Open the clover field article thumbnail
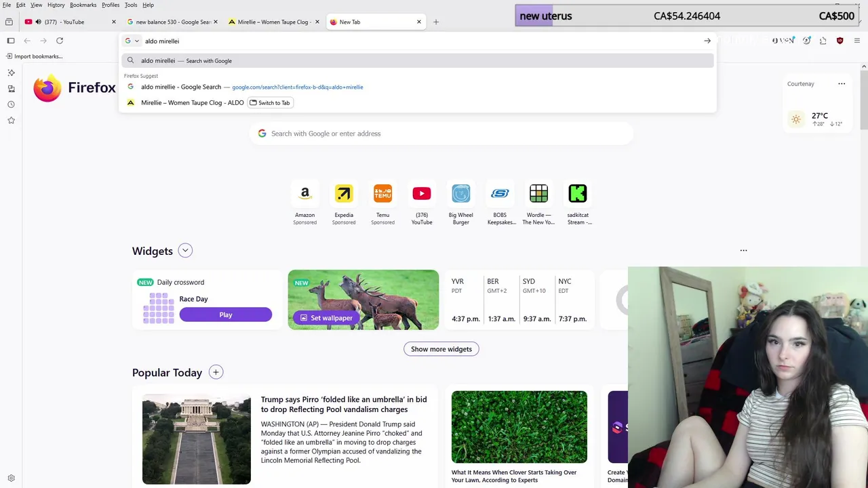The height and width of the screenshot is (488, 868). tap(519, 427)
